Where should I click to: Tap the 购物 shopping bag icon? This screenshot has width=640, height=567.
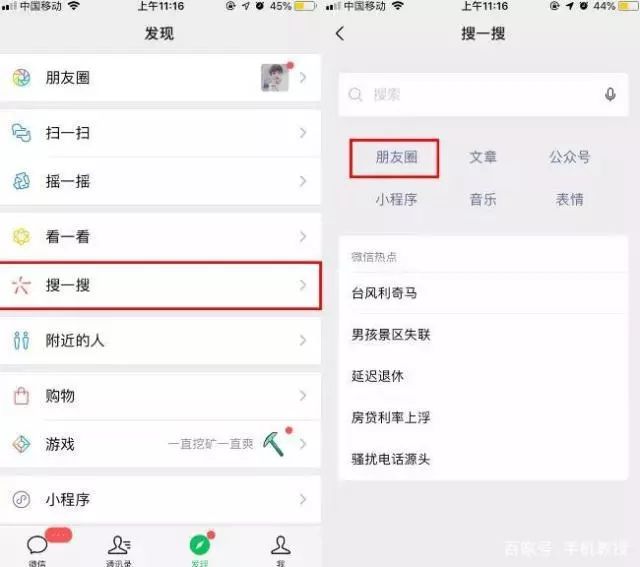21,396
